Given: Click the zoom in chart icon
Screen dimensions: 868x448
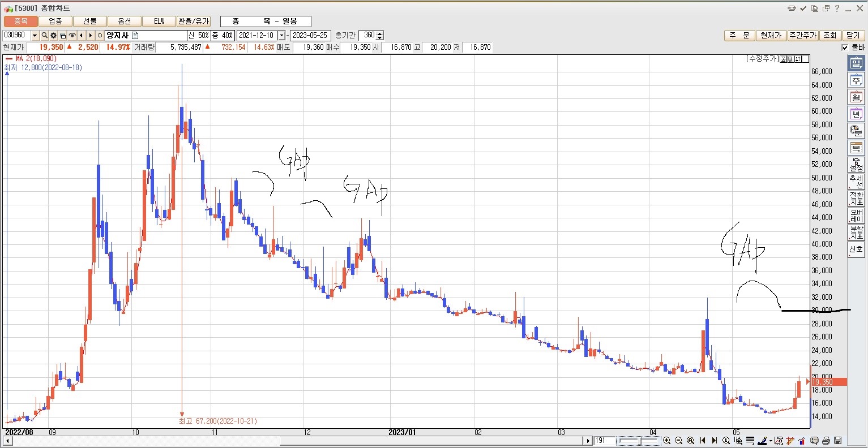Looking at the screenshot, I should click(666, 441).
